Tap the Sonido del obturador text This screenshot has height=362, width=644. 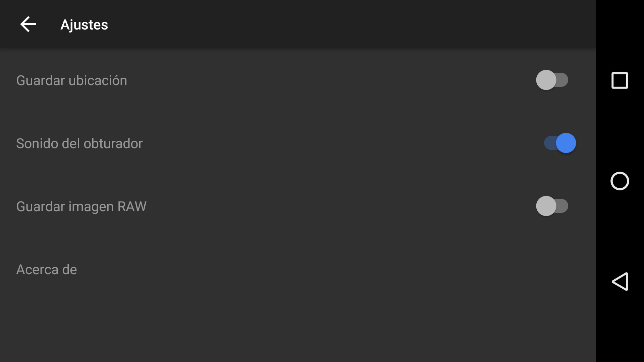(x=79, y=143)
